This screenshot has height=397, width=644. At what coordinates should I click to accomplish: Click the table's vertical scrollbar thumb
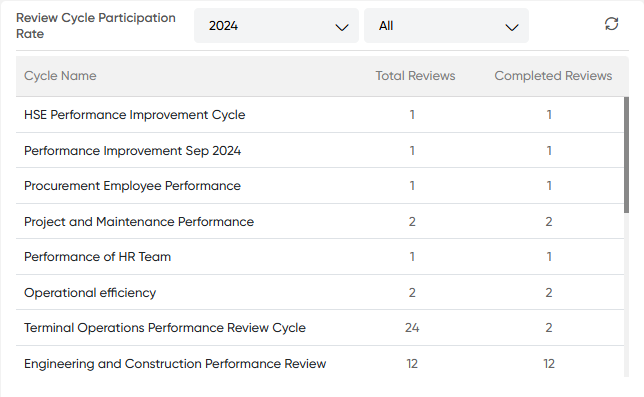[626, 155]
